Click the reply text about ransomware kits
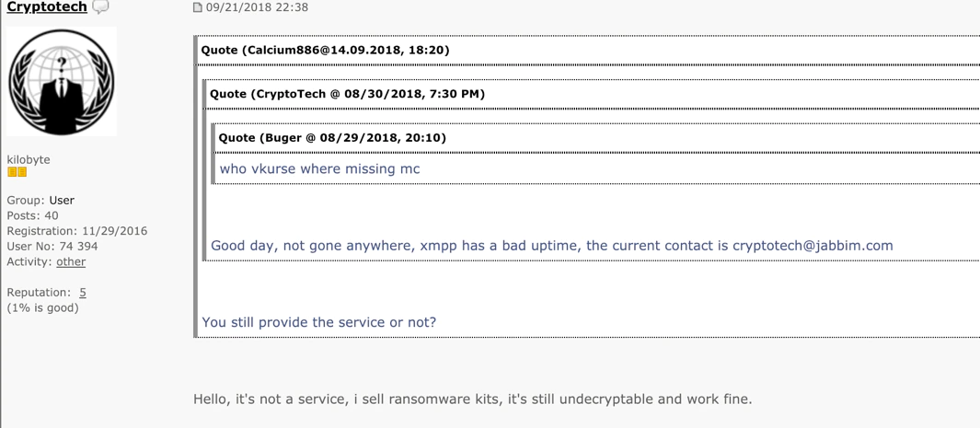The width and height of the screenshot is (980, 428). [472, 399]
